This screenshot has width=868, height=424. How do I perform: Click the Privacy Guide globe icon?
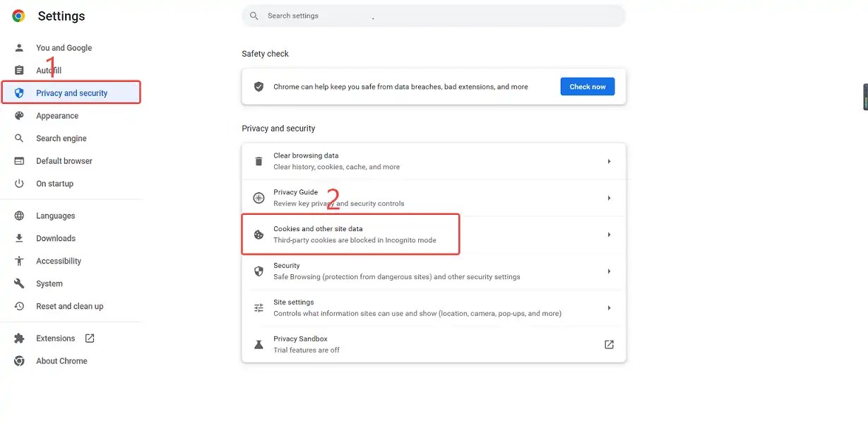258,197
